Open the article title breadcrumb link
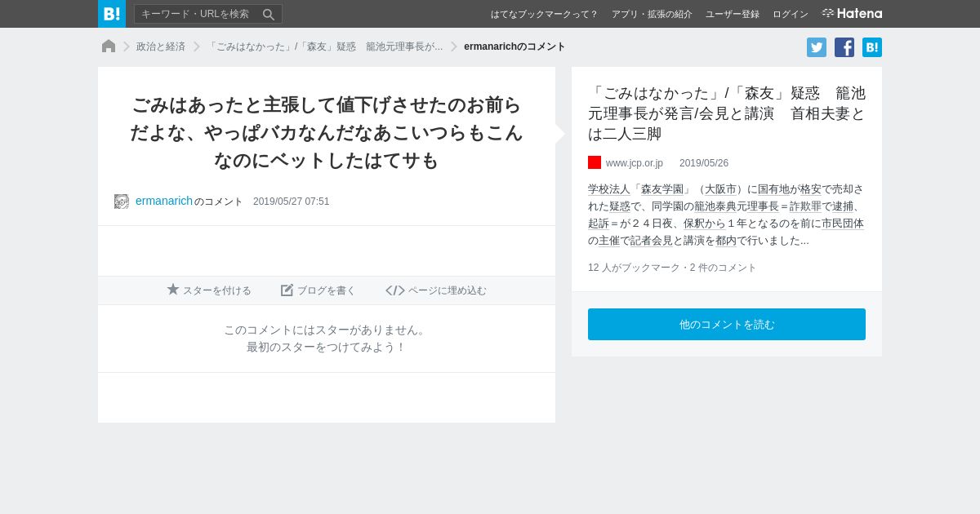 325,47
